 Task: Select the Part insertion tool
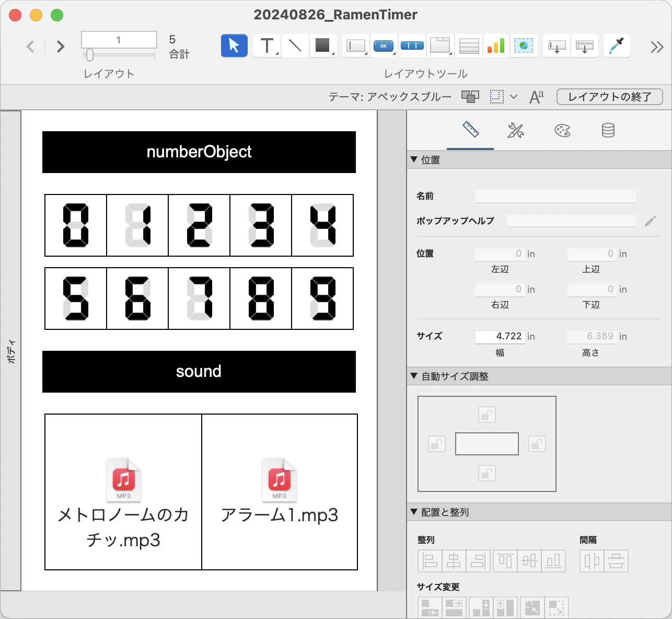click(584, 46)
